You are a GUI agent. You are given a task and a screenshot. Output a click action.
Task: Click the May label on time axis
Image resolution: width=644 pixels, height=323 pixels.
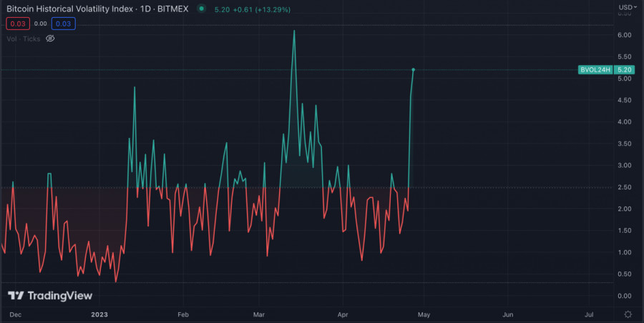pos(424,314)
